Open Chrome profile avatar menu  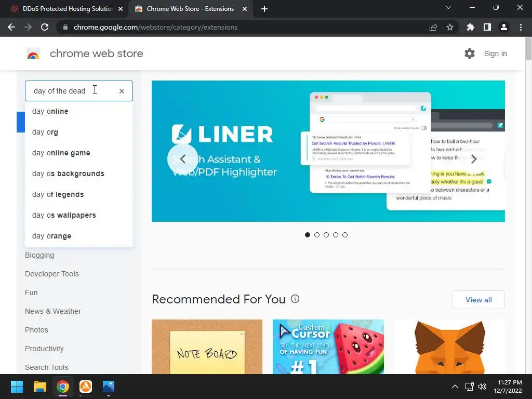click(x=504, y=27)
